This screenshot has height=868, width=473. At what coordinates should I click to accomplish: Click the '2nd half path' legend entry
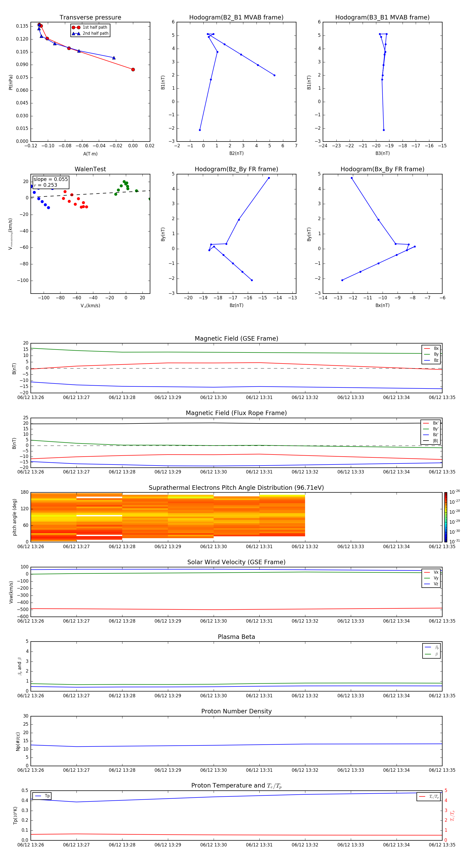click(90, 33)
